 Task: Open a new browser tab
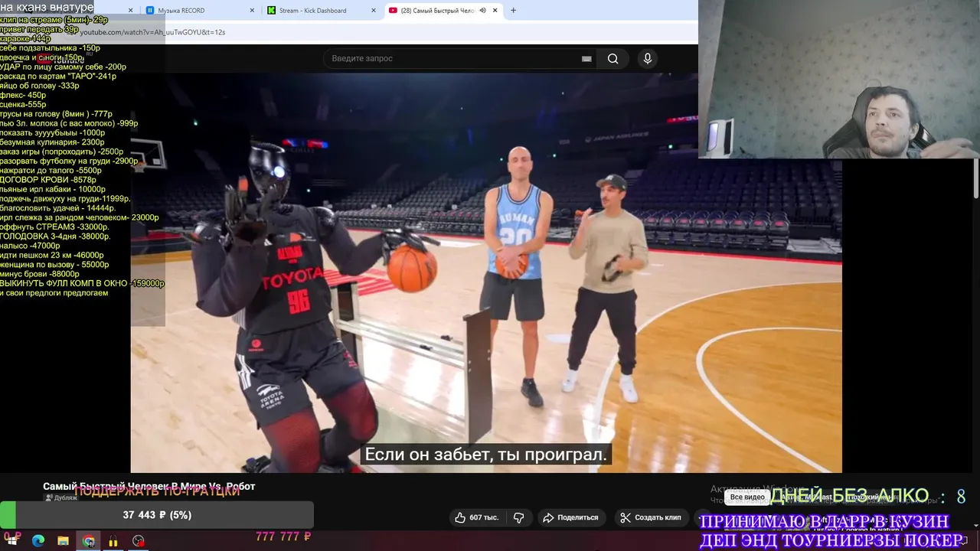tap(513, 11)
